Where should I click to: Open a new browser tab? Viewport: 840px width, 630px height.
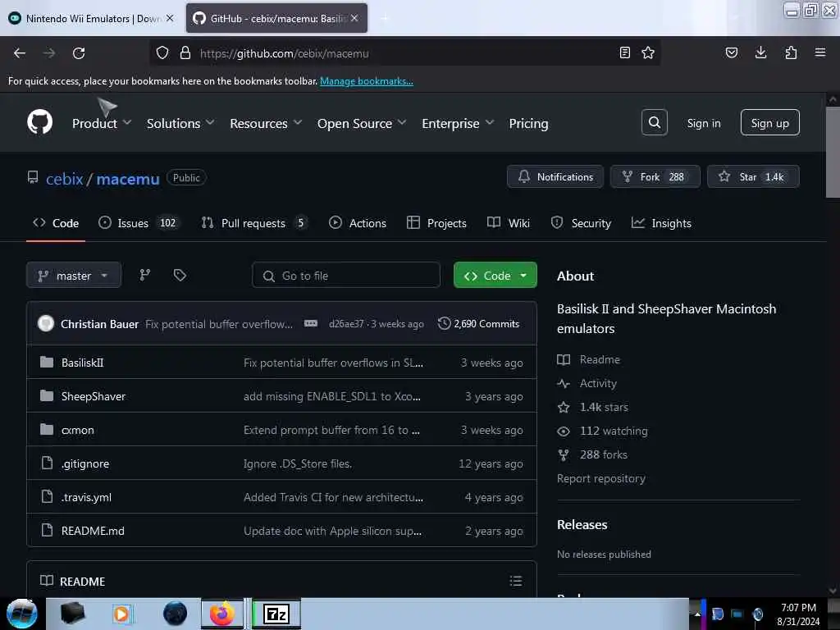[x=384, y=18]
